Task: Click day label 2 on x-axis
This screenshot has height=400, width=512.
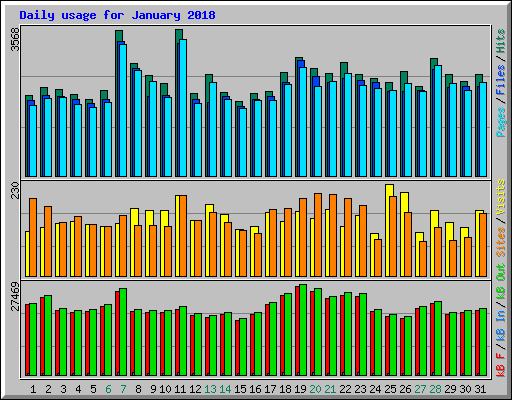Action: (x=48, y=389)
